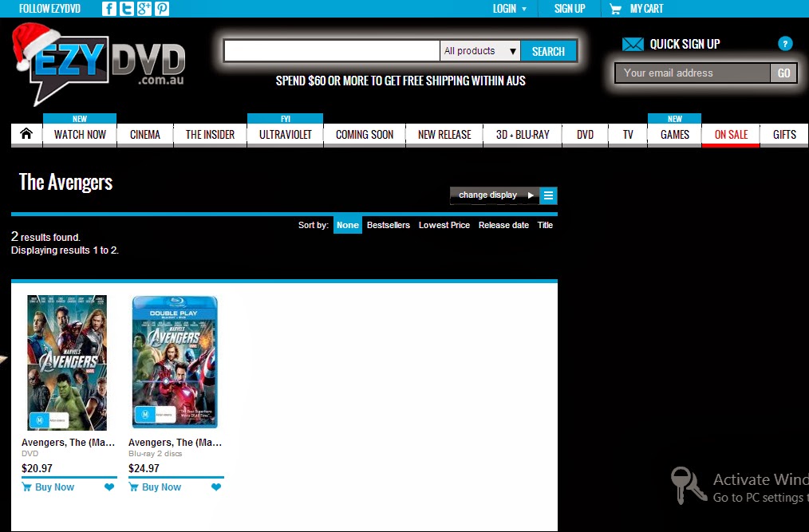This screenshot has width=809, height=532.
Task: Click the $20.97 price text
Action: click(x=37, y=468)
